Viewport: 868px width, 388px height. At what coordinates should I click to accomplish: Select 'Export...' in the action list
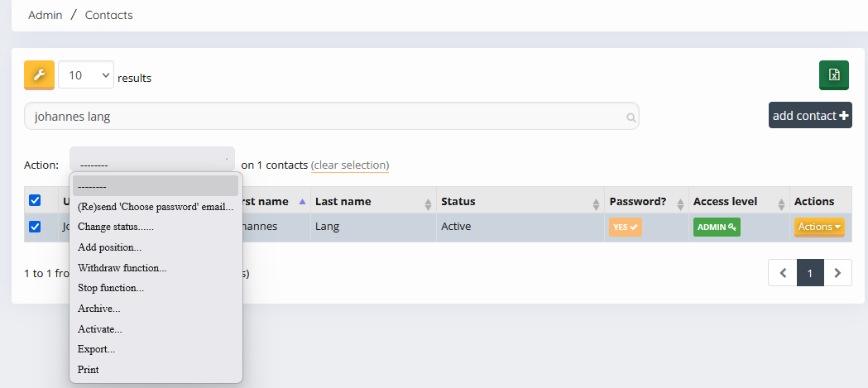pos(97,349)
